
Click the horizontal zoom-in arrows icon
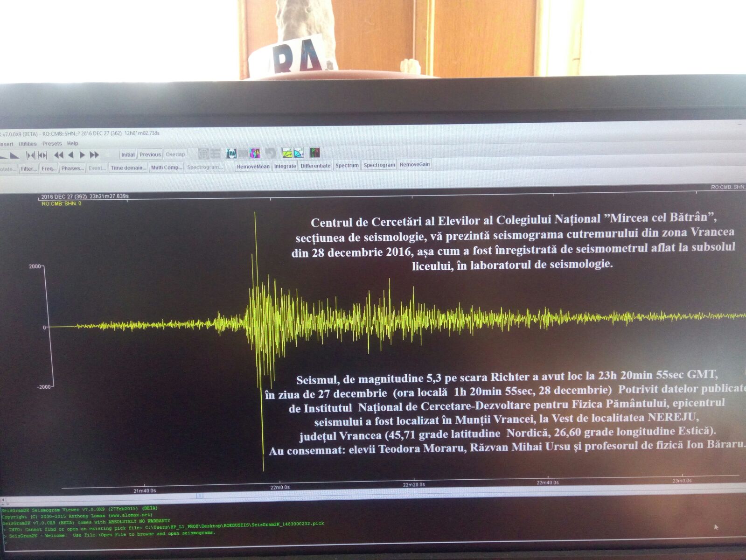pos(31,155)
